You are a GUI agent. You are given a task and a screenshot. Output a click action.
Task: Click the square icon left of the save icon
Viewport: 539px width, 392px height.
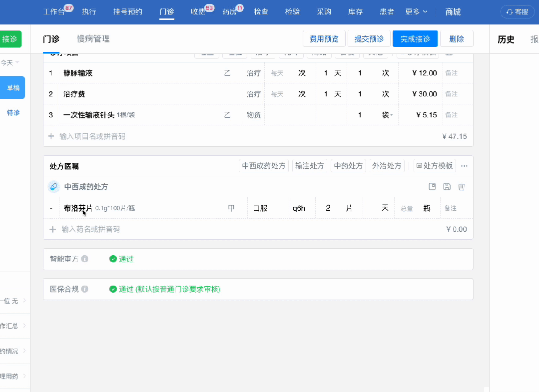433,187
